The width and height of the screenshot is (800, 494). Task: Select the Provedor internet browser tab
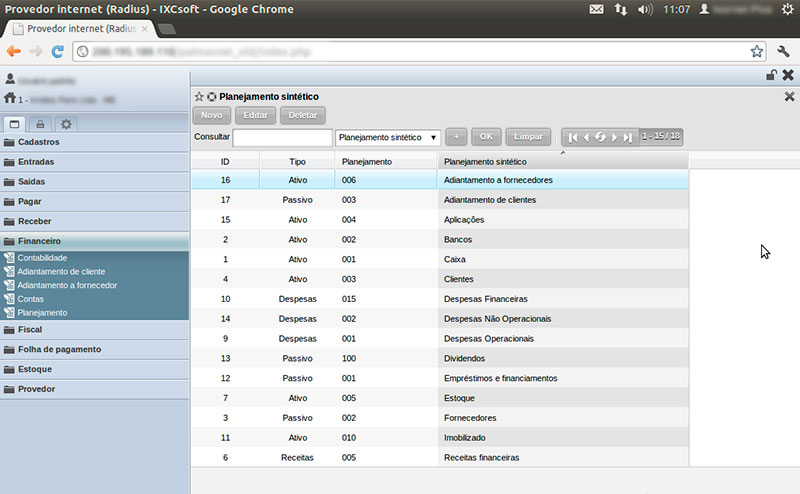click(x=80, y=29)
